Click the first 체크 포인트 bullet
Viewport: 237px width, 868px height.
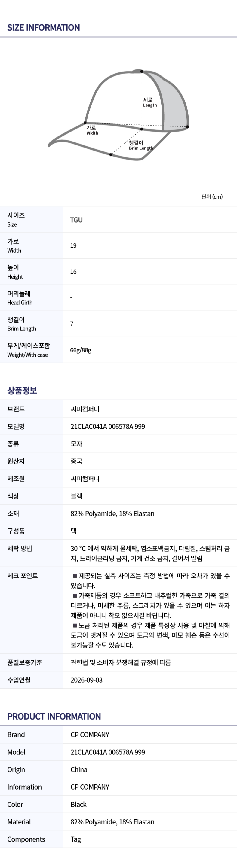150,580
